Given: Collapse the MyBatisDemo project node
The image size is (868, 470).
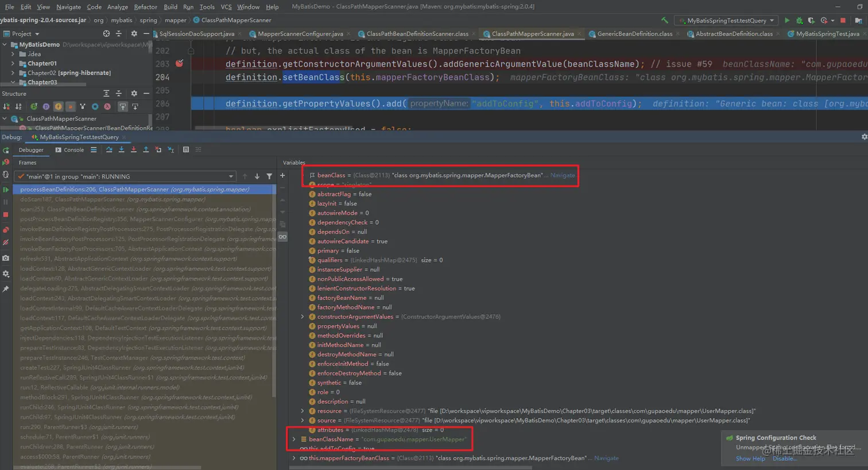Looking at the screenshot, I should [x=5, y=45].
